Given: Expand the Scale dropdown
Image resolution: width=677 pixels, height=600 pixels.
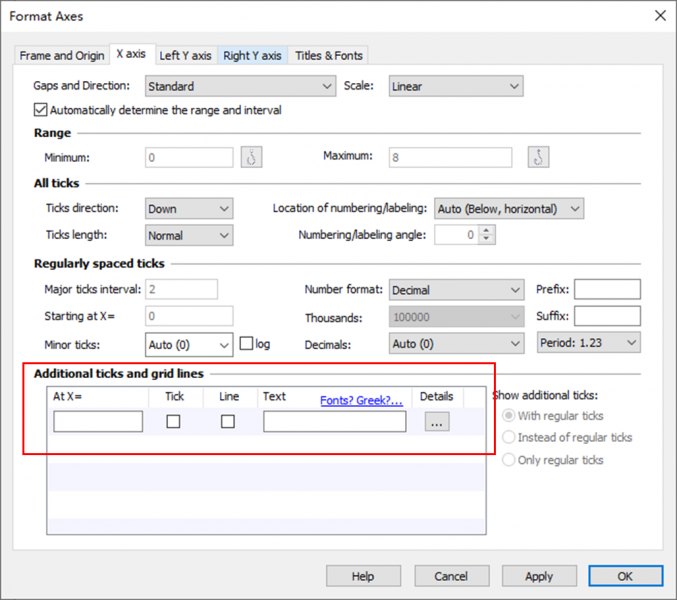Looking at the screenshot, I should (x=456, y=87).
